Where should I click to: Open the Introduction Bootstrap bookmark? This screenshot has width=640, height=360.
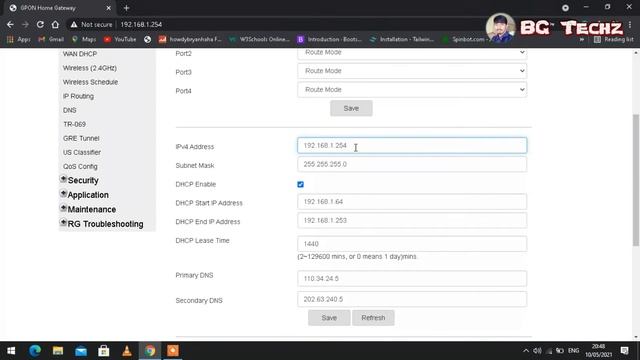[x=330, y=39]
